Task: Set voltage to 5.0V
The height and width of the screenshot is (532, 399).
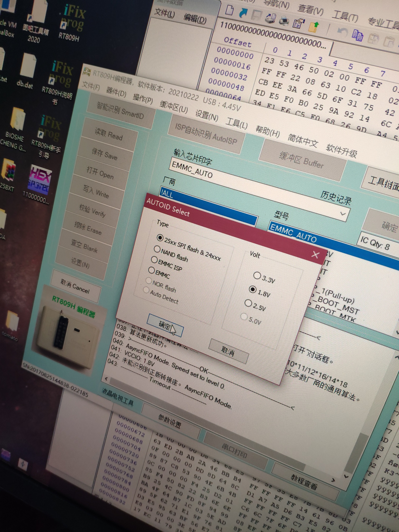Action: (244, 316)
